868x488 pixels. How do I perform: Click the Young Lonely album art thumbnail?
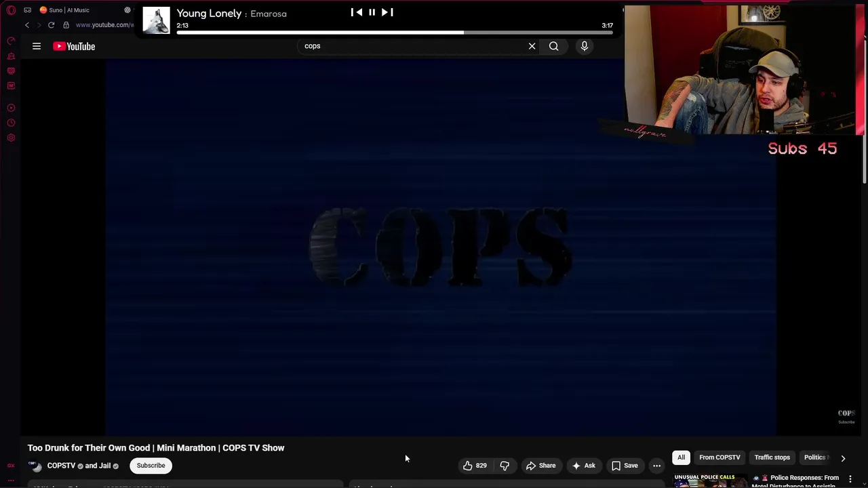tap(156, 20)
